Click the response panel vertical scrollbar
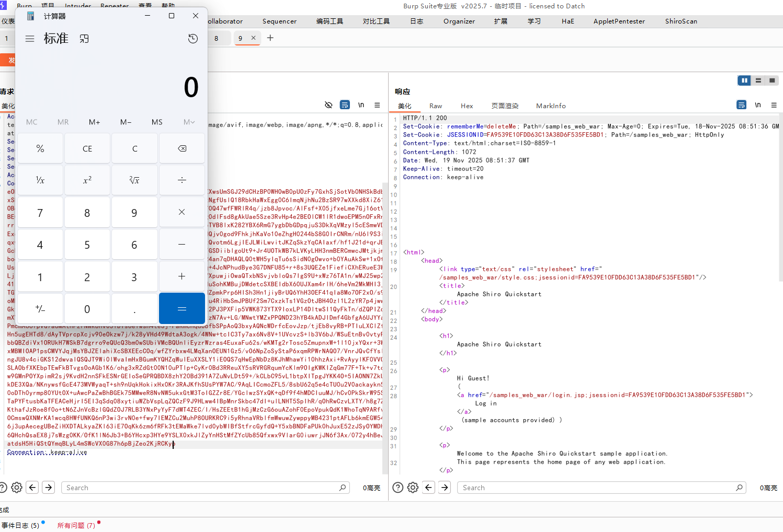 (x=781, y=199)
